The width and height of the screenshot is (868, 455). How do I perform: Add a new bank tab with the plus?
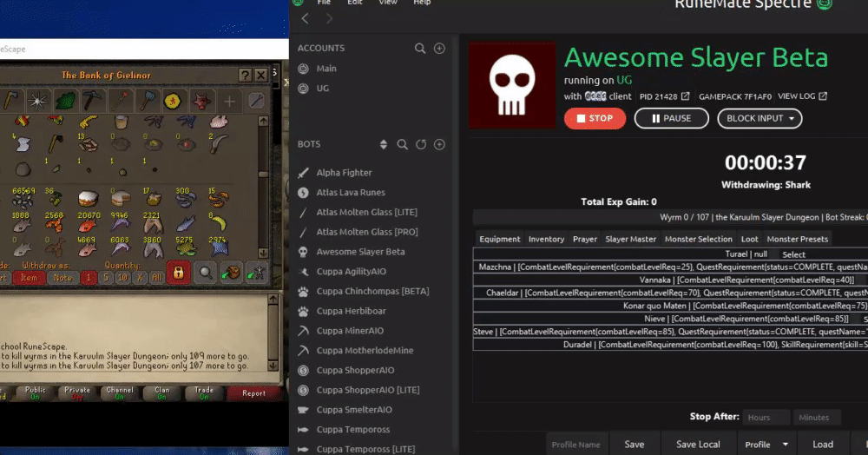pos(229,102)
